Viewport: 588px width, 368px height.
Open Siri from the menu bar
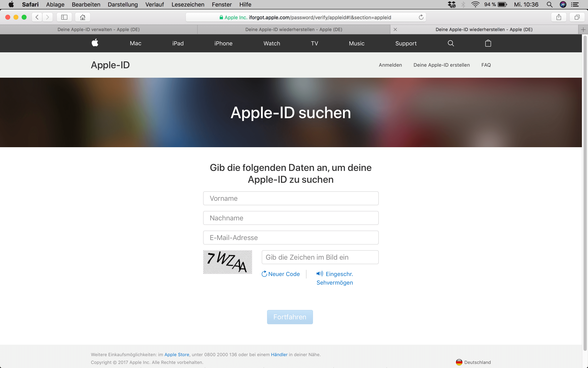pyautogui.click(x=563, y=4)
